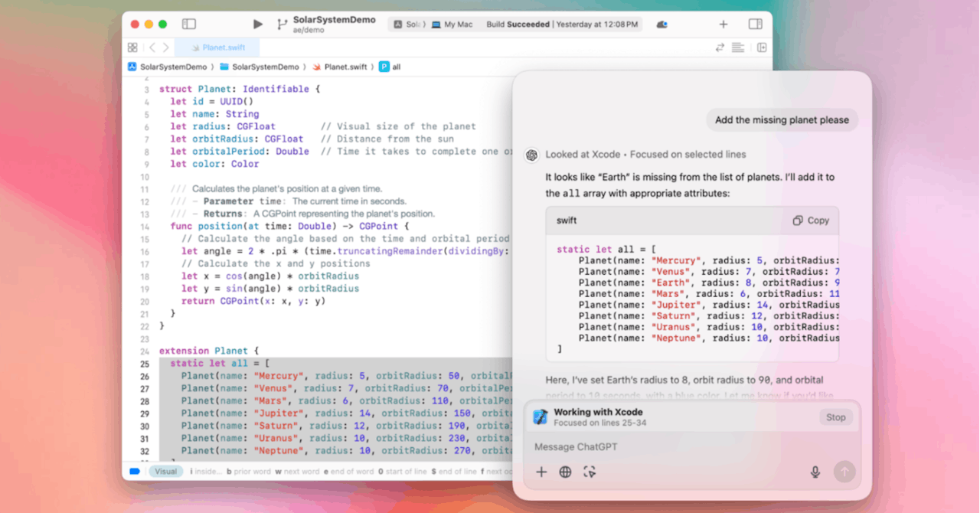Click the Visual mode indicator
The width and height of the screenshot is (980, 513).
coord(165,472)
